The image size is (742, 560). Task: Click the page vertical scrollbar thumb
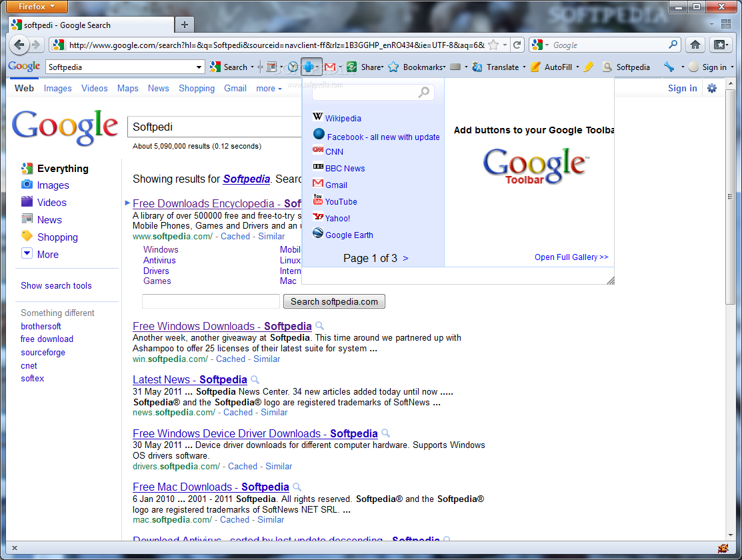tap(731, 197)
